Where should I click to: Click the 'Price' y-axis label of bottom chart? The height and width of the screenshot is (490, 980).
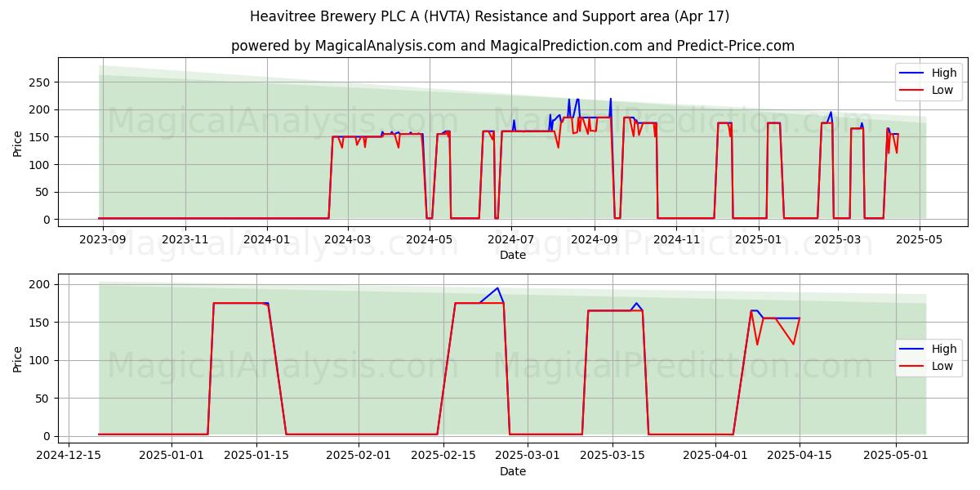click(x=18, y=359)
